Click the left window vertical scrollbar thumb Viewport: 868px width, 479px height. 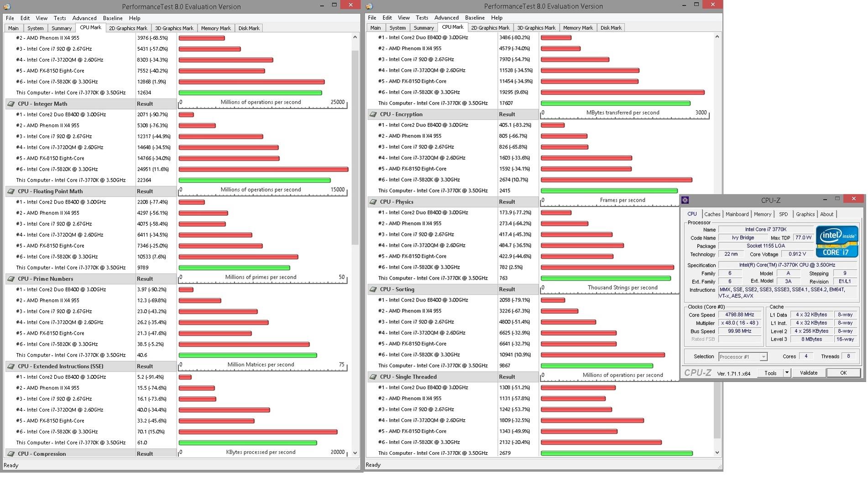pos(355,147)
